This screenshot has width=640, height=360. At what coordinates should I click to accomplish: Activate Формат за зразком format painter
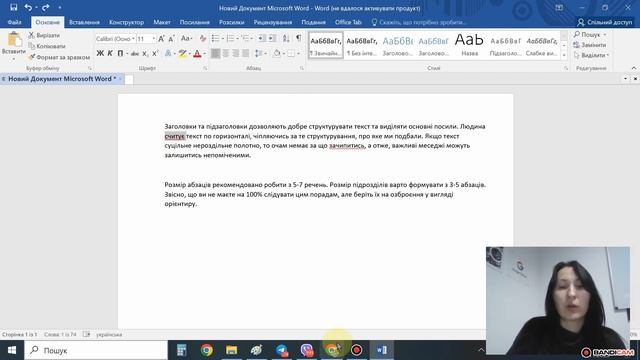tap(59, 57)
